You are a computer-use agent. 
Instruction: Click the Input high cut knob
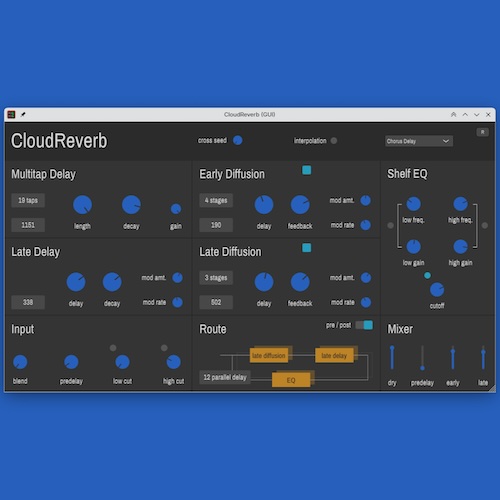click(174, 362)
